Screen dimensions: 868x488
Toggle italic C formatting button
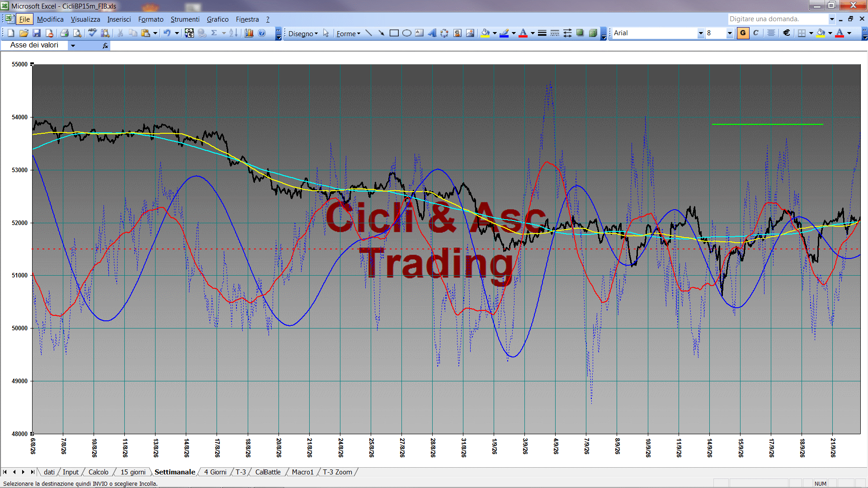click(756, 33)
